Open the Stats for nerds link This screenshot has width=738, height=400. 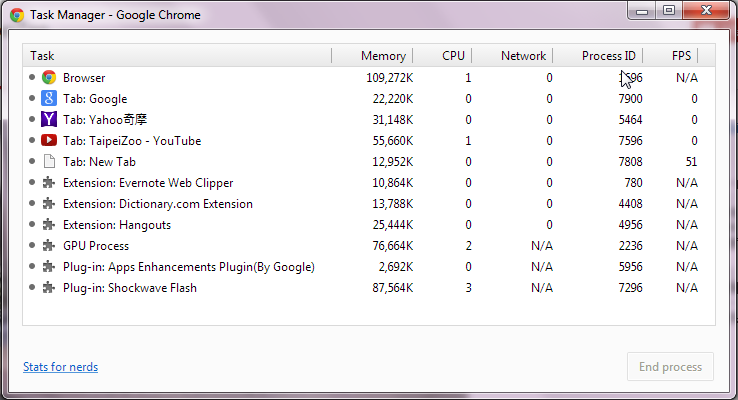60,367
